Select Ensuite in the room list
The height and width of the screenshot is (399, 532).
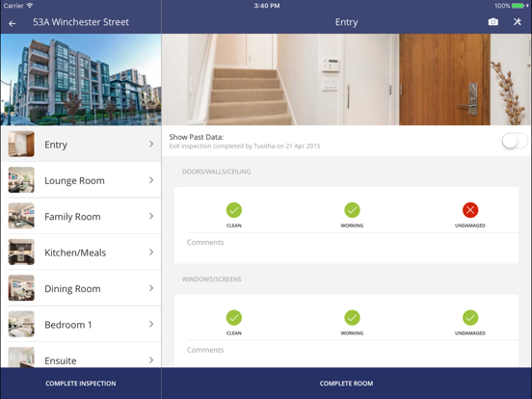pyautogui.click(x=81, y=355)
